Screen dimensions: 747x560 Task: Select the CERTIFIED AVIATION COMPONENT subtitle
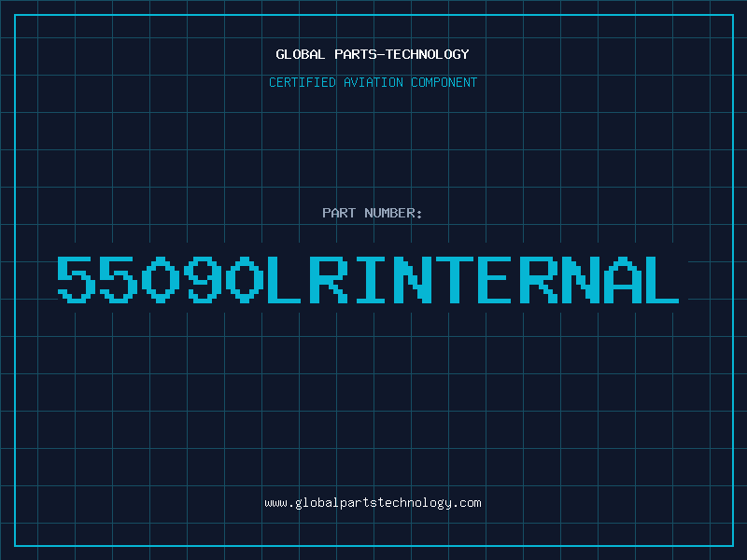point(373,82)
